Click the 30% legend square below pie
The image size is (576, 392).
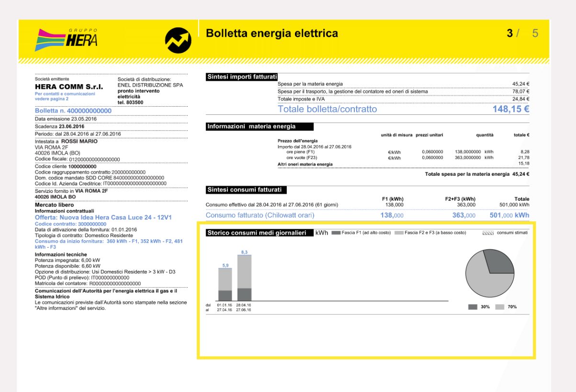point(473,307)
